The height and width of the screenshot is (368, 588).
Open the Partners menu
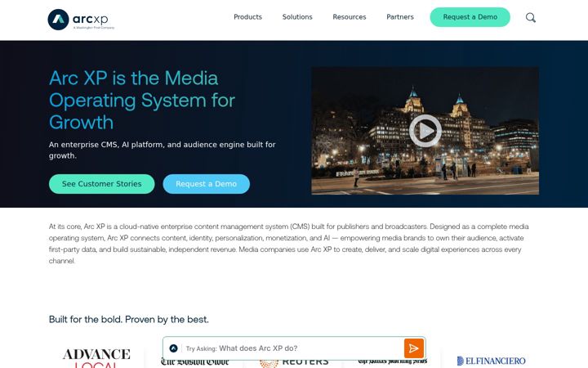399,17
